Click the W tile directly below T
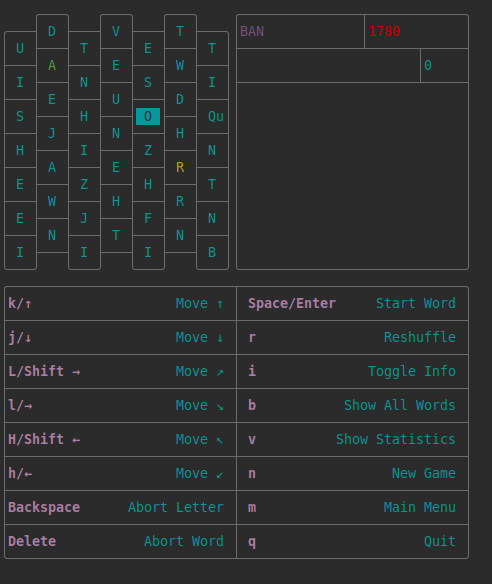492x584 pixels. (180, 66)
